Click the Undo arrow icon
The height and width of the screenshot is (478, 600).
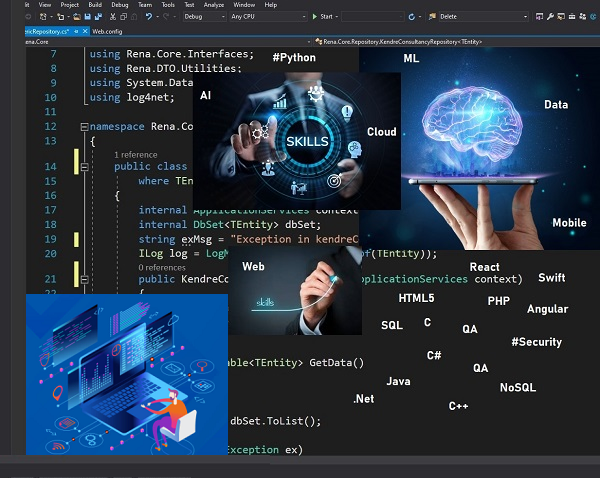148,17
